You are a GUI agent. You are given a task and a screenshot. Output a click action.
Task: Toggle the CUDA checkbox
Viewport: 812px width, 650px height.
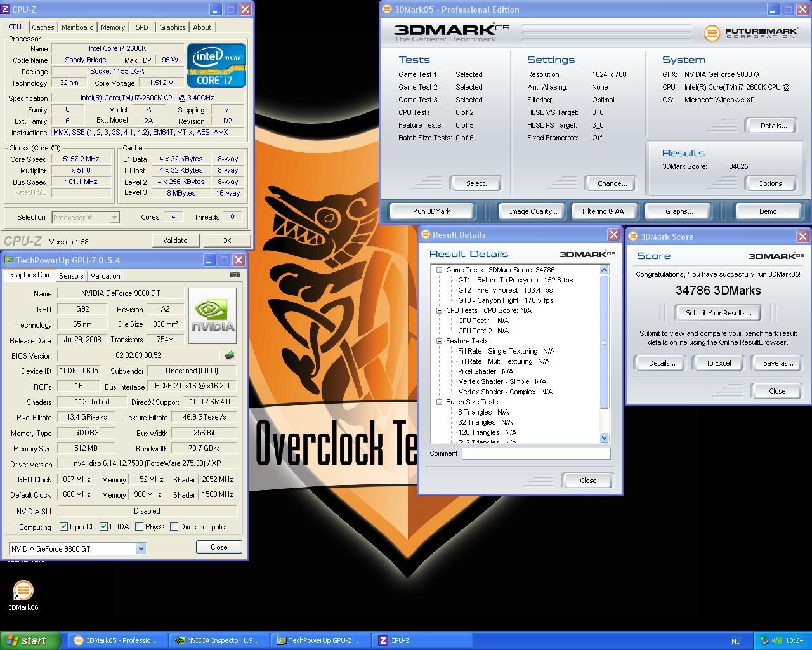tap(103, 527)
